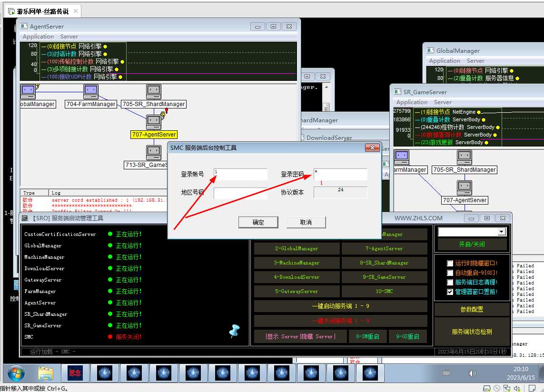Viewport: 544px width, 392px height.
Task: Click the 705-SR_ShardManager node icon in AgentServer
Action: (153, 91)
